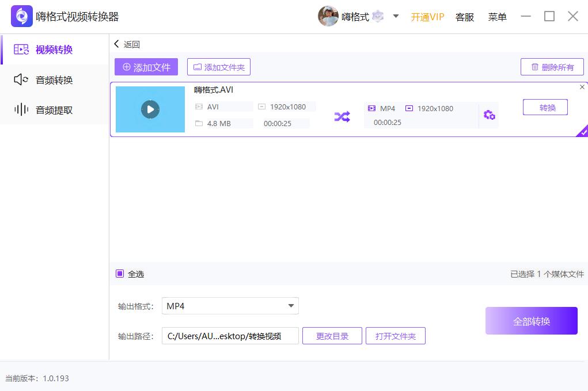Remove 嗨格式.AVI using its × button
The height and width of the screenshot is (391, 588).
coord(582,86)
